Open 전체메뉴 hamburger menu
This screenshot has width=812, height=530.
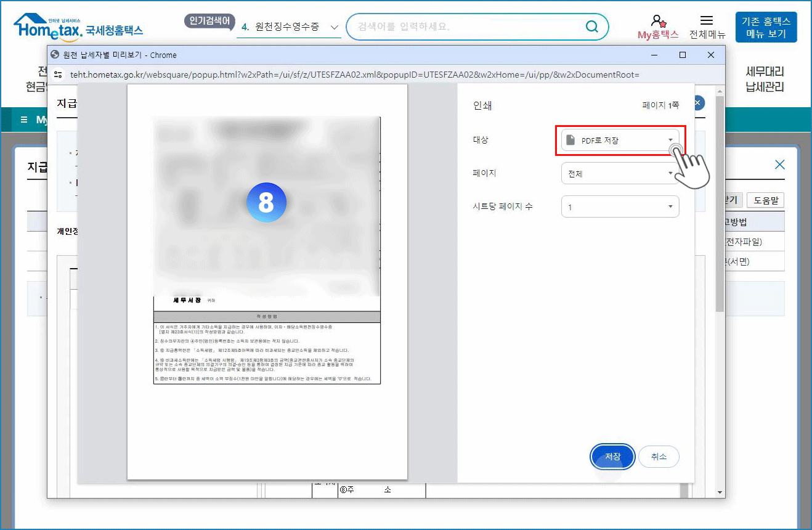707,21
